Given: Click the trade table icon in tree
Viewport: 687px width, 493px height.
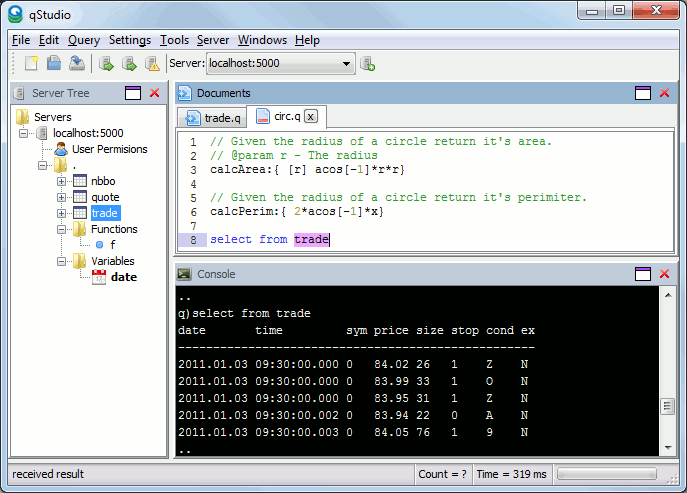Looking at the screenshot, I should (80, 213).
